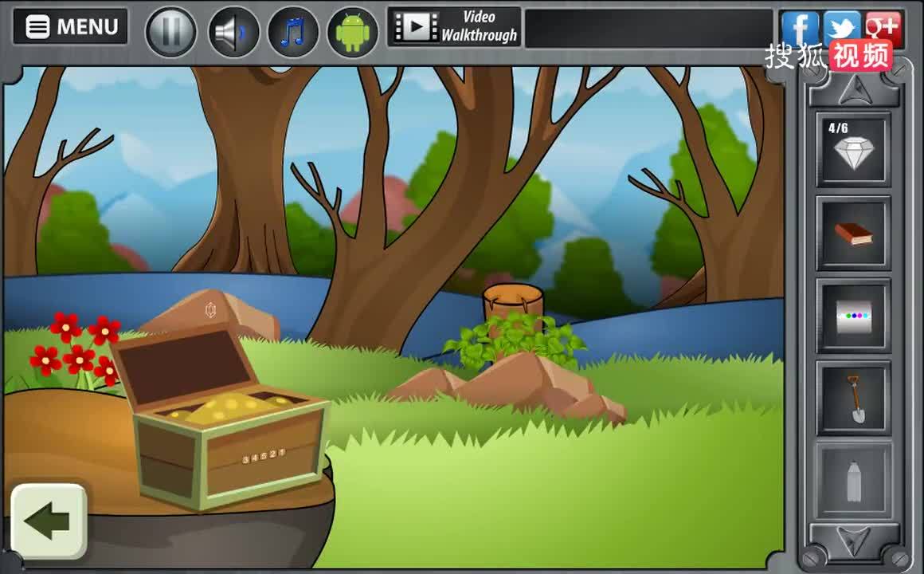Toggle the background music note
This screenshot has width=924, height=574.
(x=293, y=32)
